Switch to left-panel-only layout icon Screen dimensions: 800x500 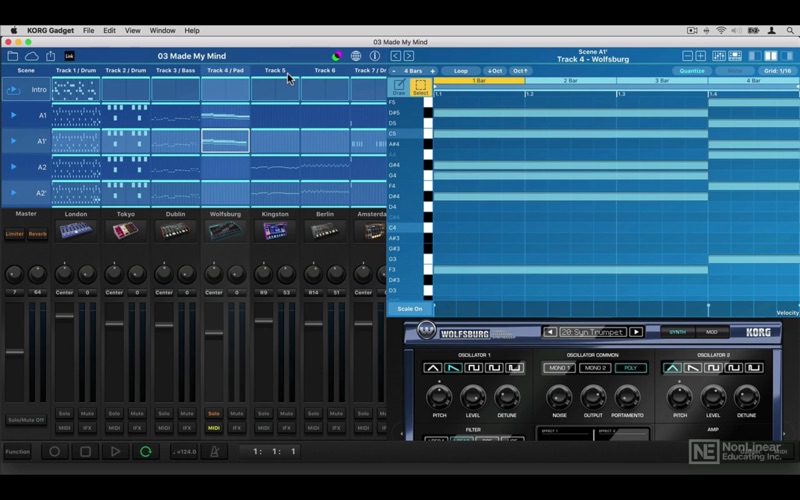click(755, 56)
